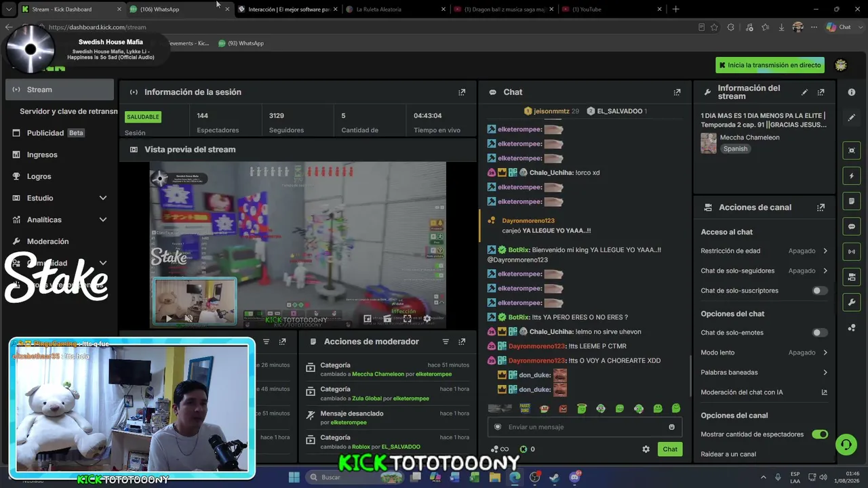
Task: Toggle the document widget in right sidebar
Action: (x=852, y=201)
